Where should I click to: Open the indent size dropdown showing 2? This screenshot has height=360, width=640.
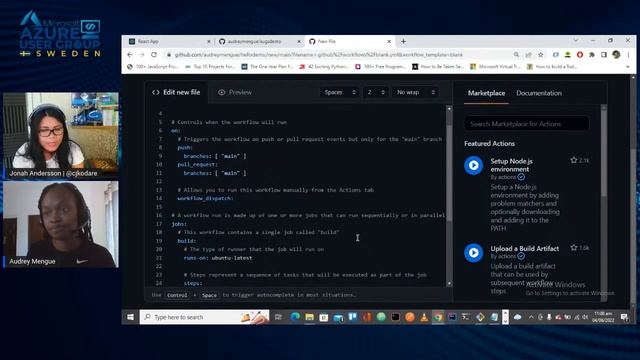point(376,92)
